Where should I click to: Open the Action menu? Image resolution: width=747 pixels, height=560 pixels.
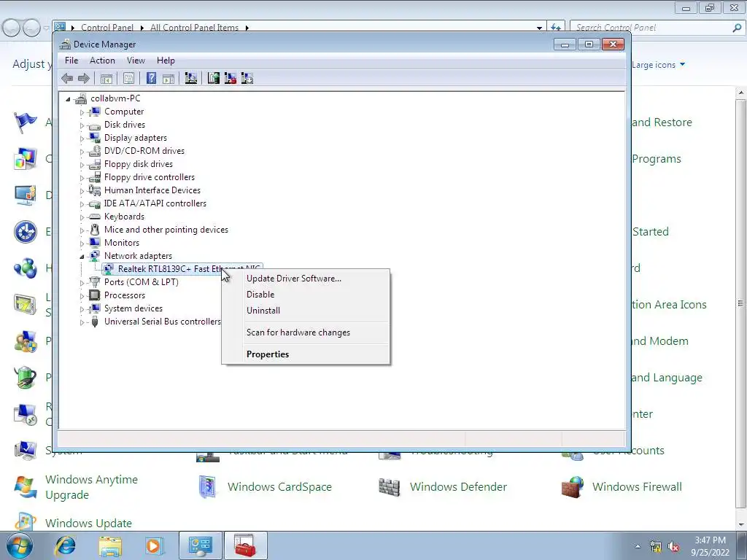point(102,61)
